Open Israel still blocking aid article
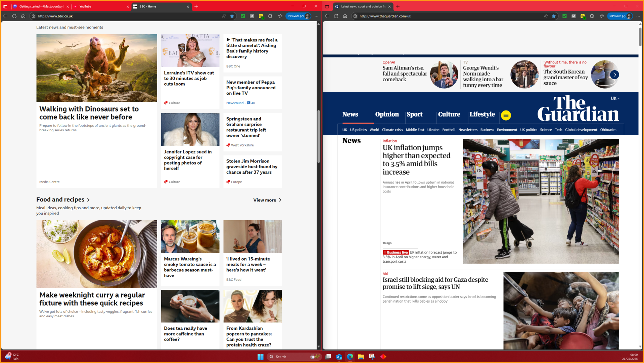 tap(435, 283)
